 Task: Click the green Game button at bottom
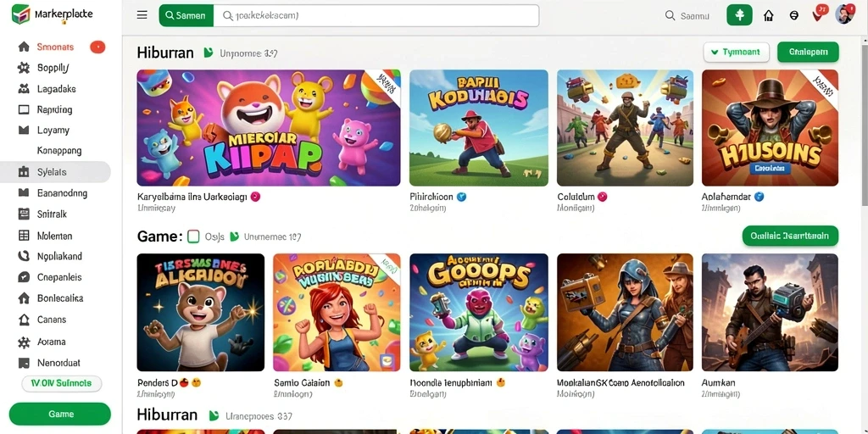[x=60, y=414]
